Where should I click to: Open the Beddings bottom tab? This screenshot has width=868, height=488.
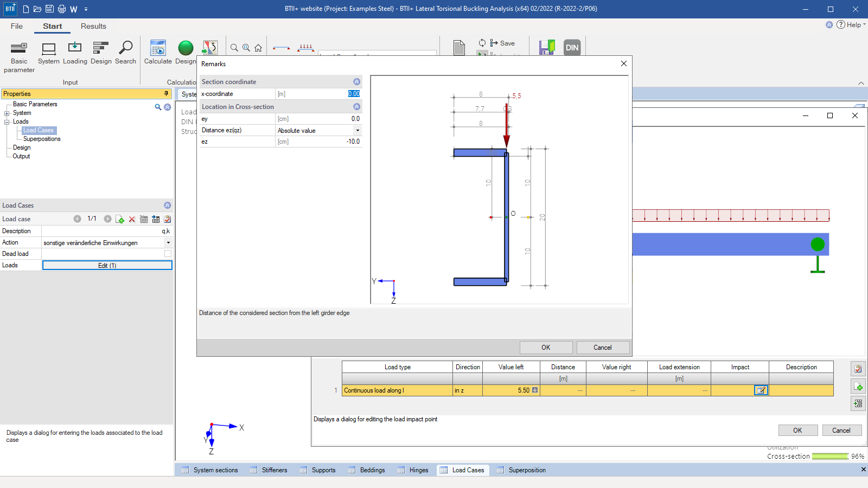point(367,470)
